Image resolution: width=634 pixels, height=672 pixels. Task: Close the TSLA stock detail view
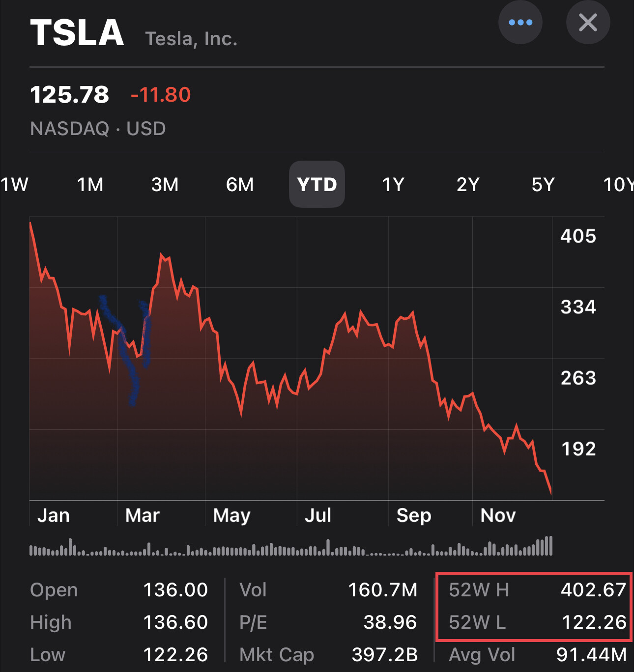pos(588,23)
